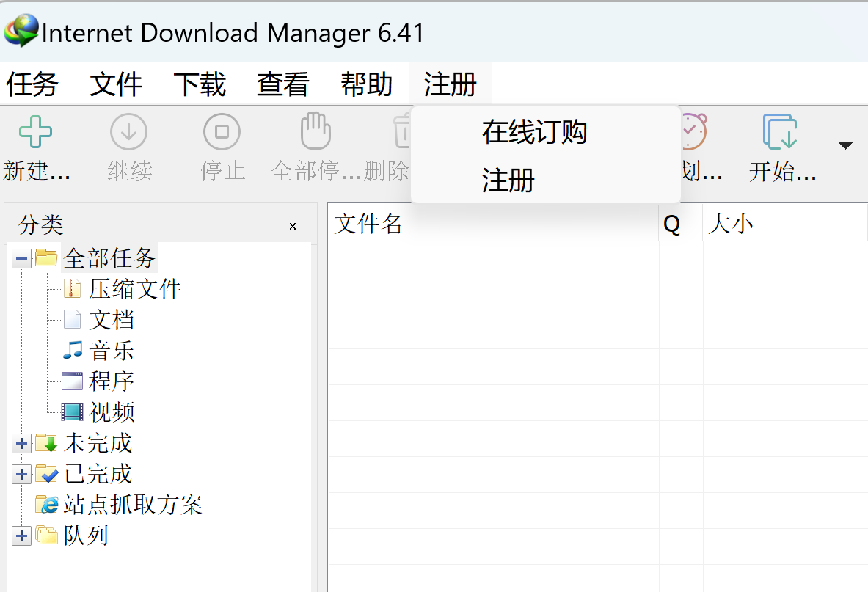Sort downloads by 文件名 column header
The width and height of the screenshot is (868, 592).
[492, 224]
